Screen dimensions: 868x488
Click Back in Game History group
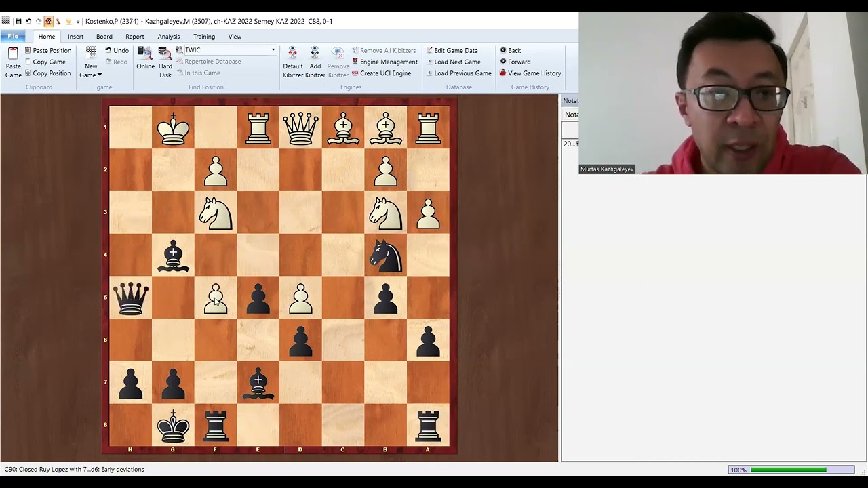(510, 50)
